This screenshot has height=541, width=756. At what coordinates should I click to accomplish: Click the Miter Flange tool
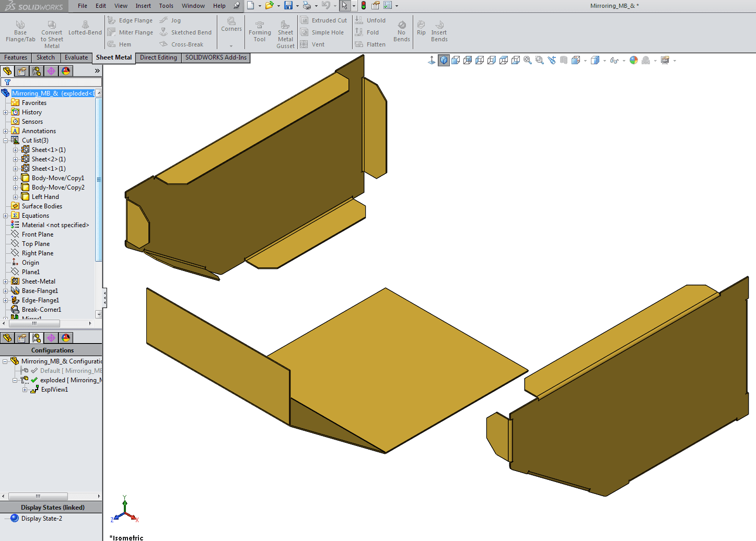[x=131, y=32]
